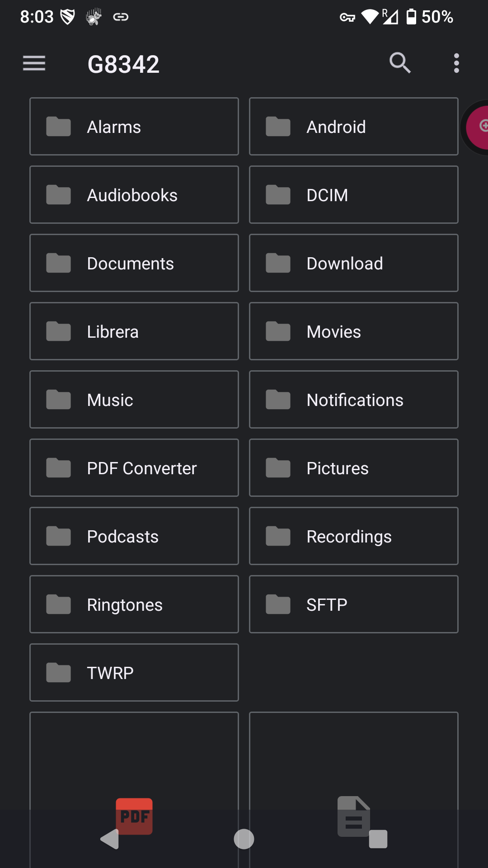Viewport: 488px width, 868px height.
Task: Open the PDF Converter folder
Action: click(134, 468)
